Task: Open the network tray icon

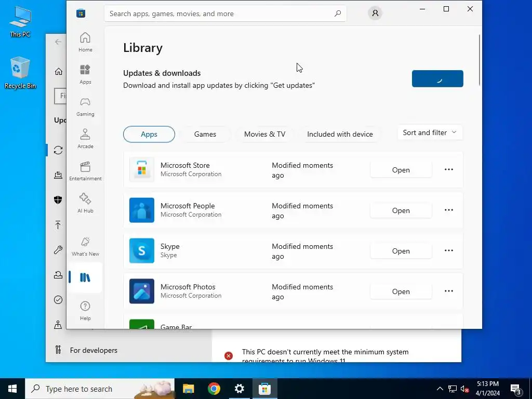Action: click(x=453, y=389)
